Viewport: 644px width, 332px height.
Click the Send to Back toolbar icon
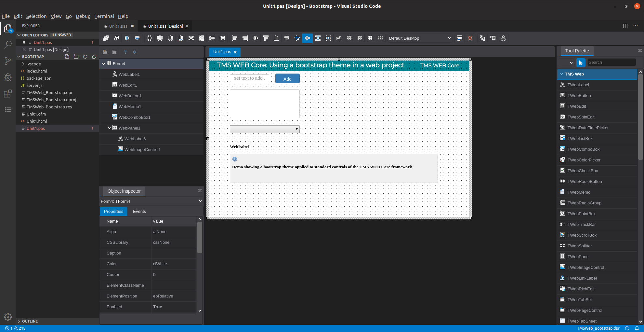pos(116,38)
